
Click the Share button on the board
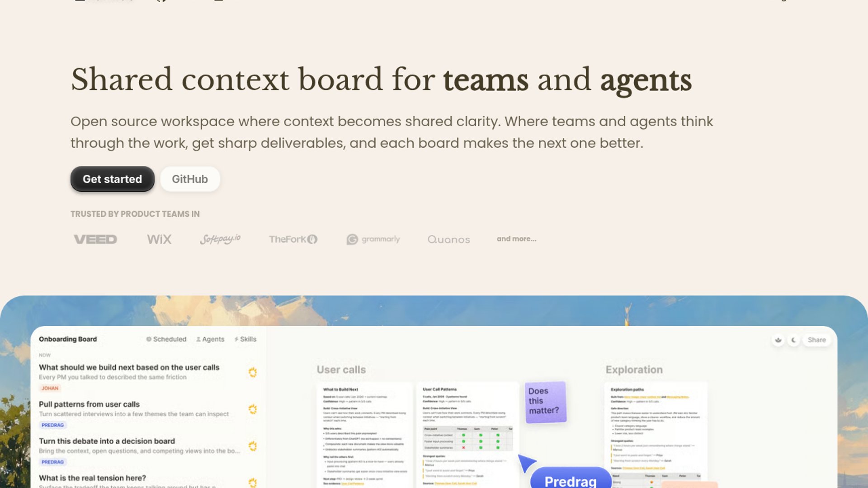(x=816, y=340)
